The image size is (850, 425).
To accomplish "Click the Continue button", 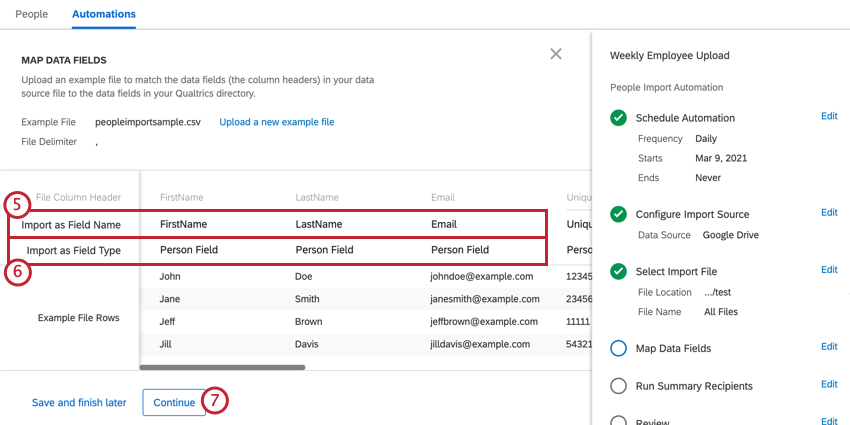I will [174, 402].
